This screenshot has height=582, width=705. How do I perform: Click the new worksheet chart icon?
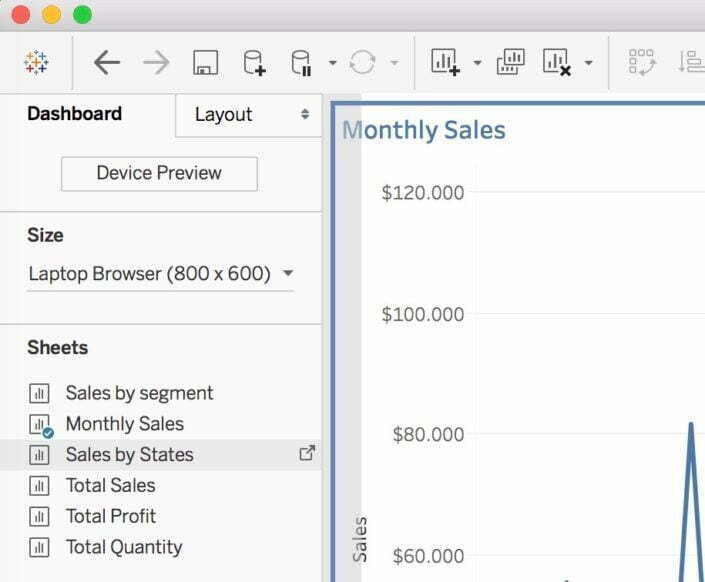[x=444, y=63]
